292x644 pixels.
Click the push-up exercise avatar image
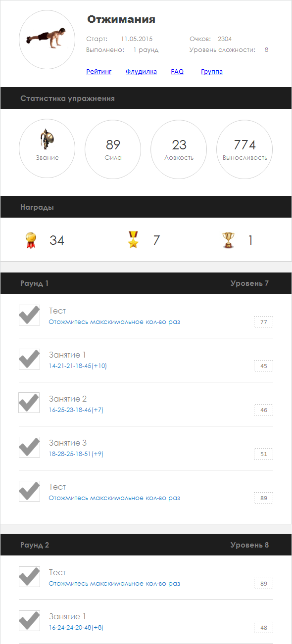[x=47, y=41]
